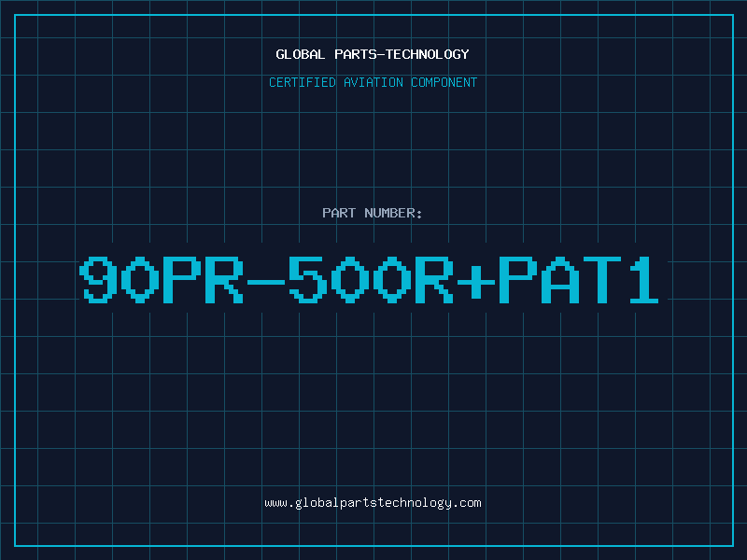747x560 pixels.
Task: Select the CERTIFIED AVIATION COMPONENT subtitle
Action: (x=373, y=82)
